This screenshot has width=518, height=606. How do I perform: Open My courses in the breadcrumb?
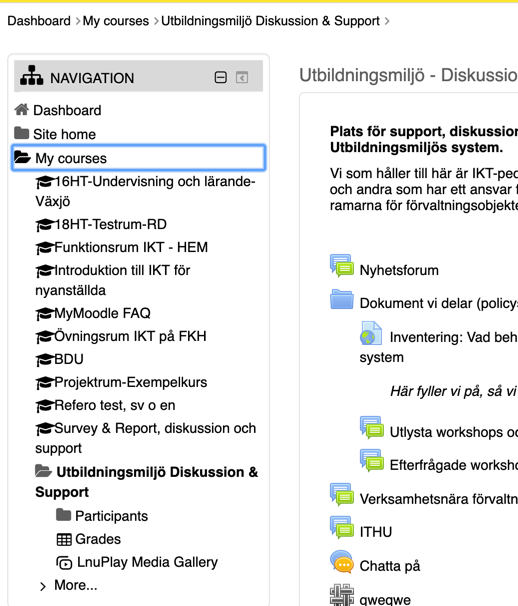116,21
